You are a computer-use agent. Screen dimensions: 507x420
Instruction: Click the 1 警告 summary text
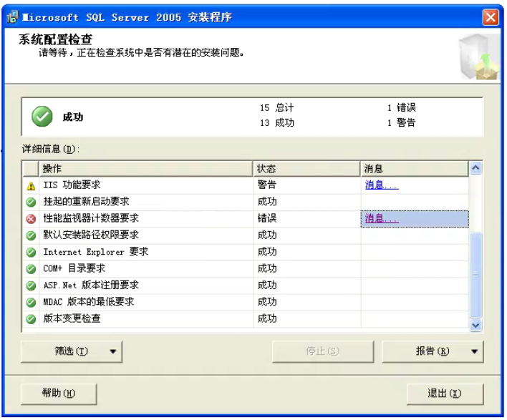coord(402,123)
